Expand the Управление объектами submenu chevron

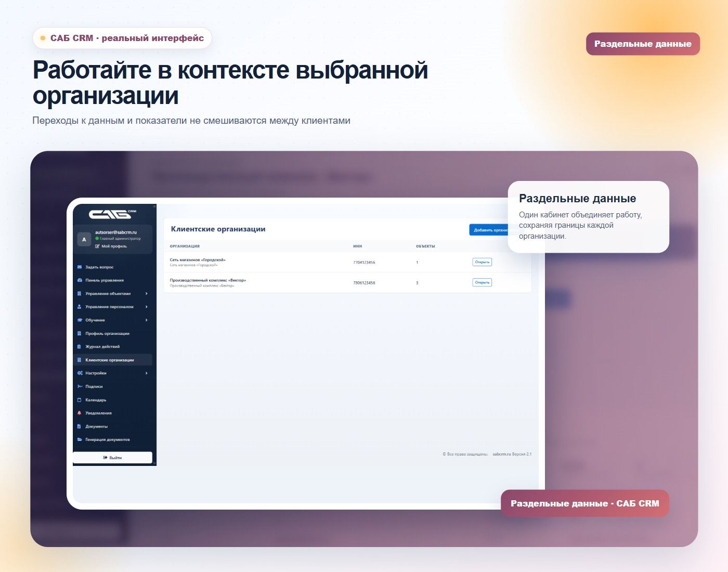tap(147, 293)
